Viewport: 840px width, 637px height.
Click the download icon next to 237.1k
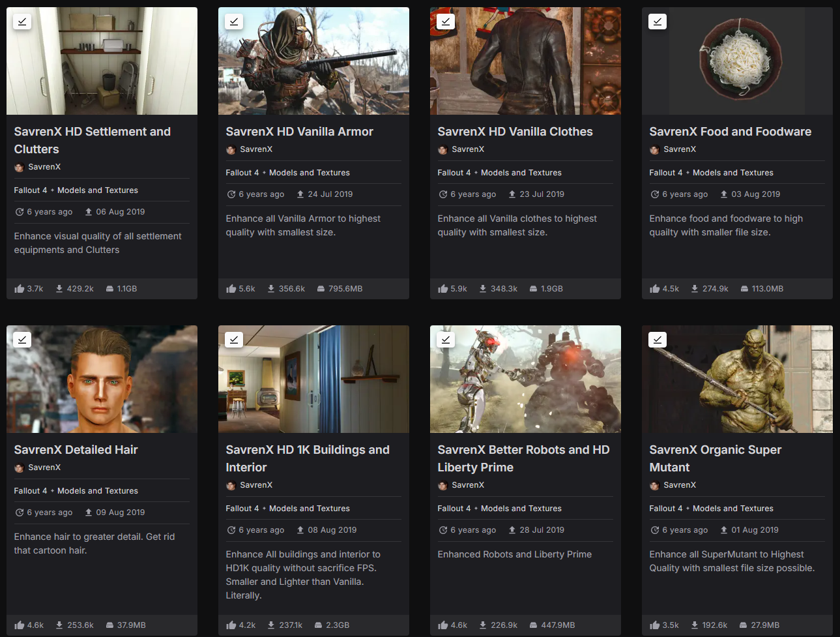[271, 625]
